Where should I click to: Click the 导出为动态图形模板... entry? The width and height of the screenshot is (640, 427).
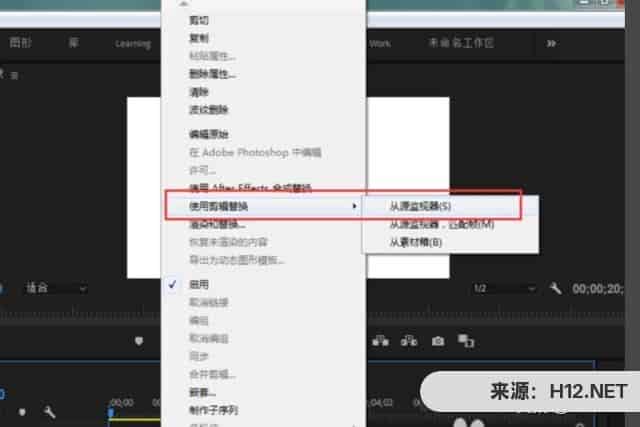[237, 260]
